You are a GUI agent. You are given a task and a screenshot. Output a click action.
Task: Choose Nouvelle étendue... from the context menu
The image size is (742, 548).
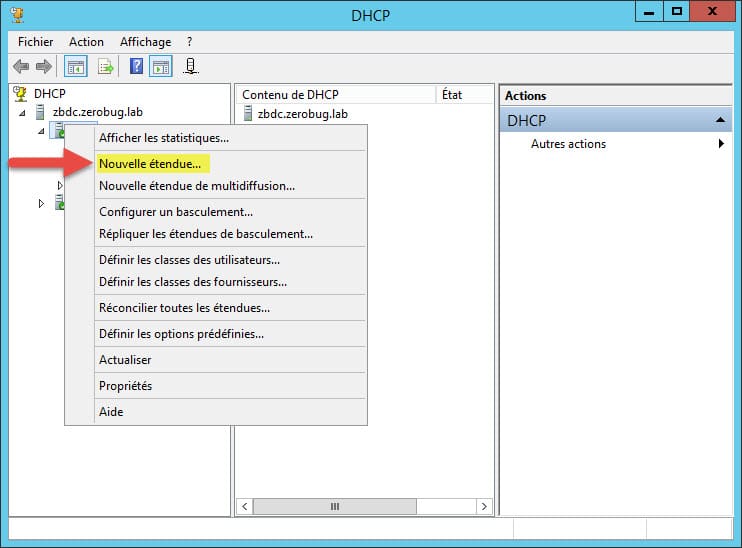click(150, 163)
